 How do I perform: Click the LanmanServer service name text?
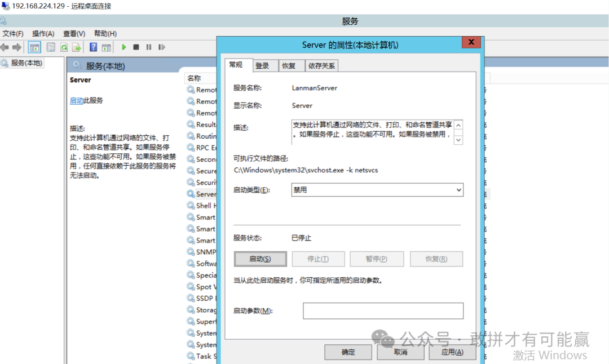315,88
